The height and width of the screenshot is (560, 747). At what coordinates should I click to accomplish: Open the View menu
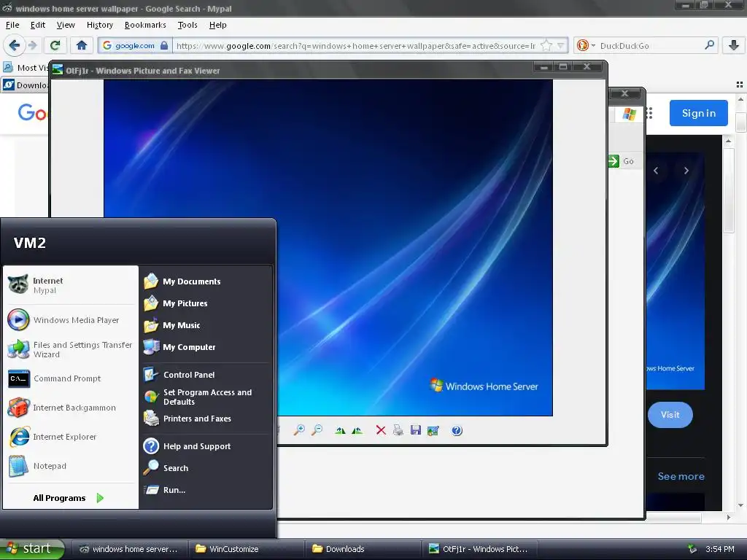66,25
